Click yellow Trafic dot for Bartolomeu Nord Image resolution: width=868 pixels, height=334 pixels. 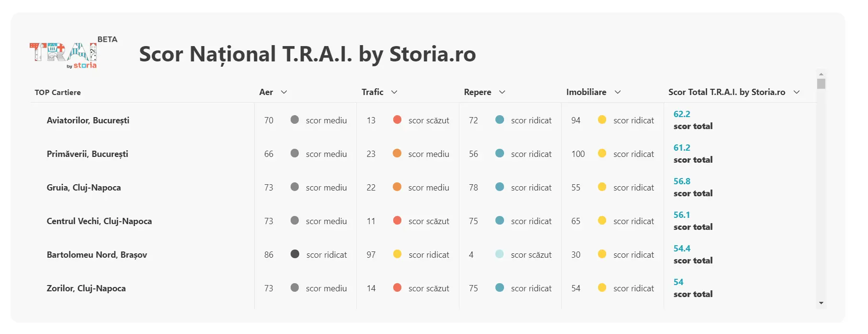(397, 254)
